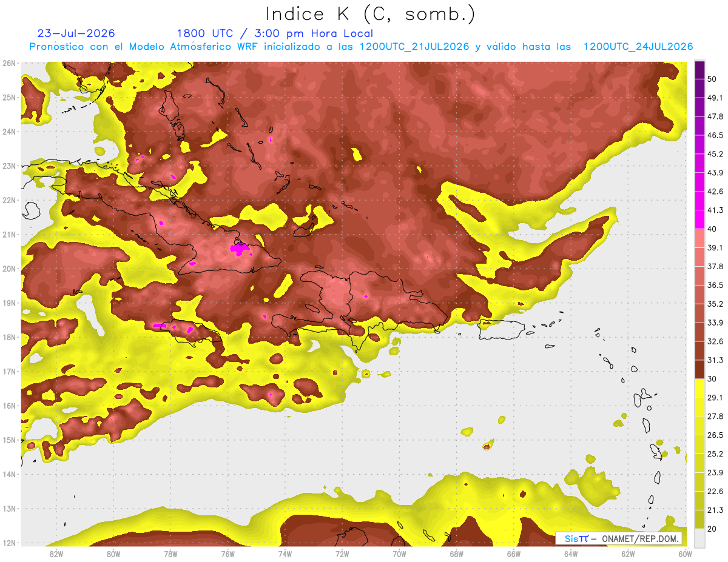The height and width of the screenshot is (562, 728).
Task: Click the color bar value "32.6"
Action: point(715,341)
